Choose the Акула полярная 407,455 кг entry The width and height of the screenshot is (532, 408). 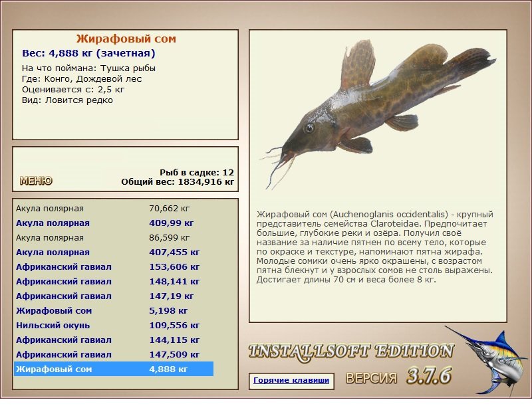pyautogui.click(x=114, y=252)
